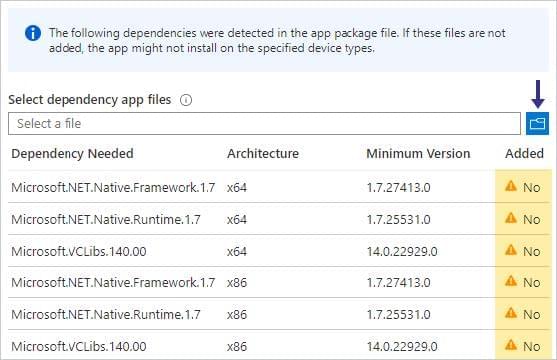Click warning icon in x86 Native.Framework row
The image size is (557, 360).
(511, 281)
